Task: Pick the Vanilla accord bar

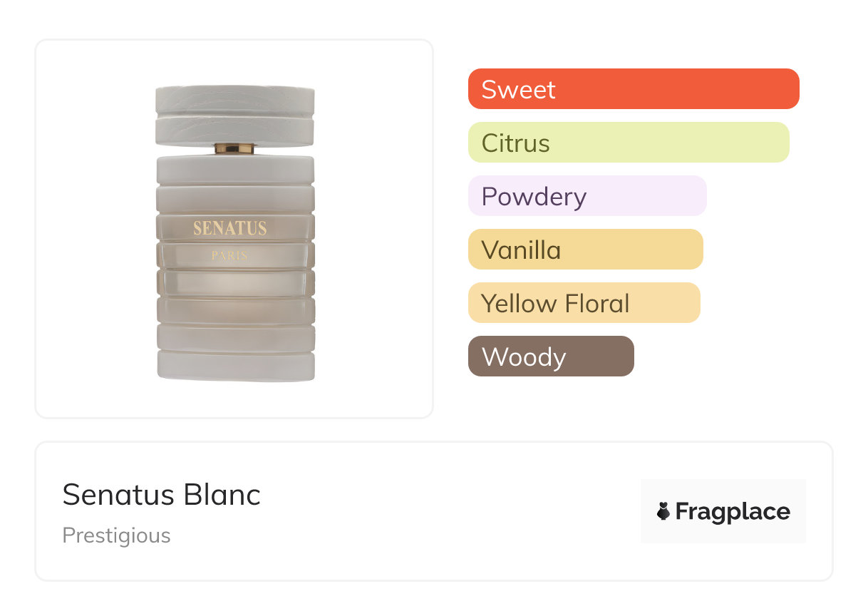Action: click(585, 250)
